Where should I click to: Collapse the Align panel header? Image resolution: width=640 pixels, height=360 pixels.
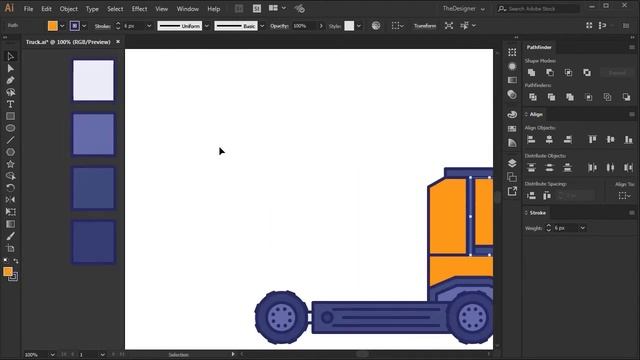click(526, 114)
